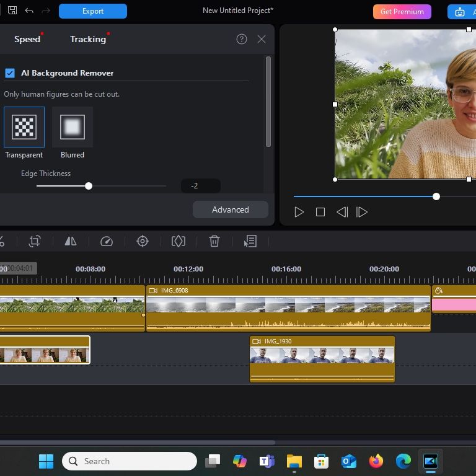
Task: Open Microsoft Store from the taskbar
Action: pyautogui.click(x=321, y=461)
